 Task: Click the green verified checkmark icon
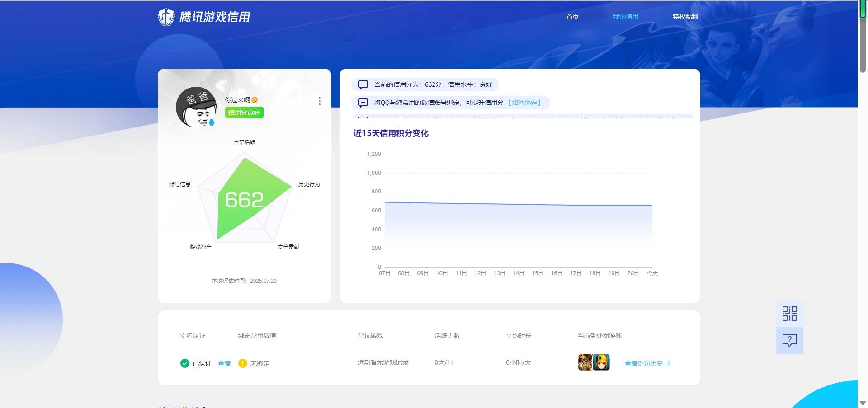[184, 363]
